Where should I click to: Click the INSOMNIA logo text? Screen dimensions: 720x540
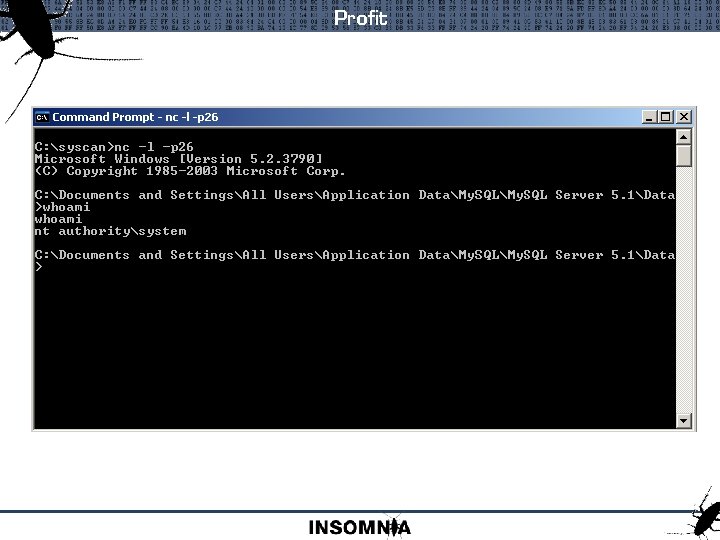[x=360, y=527]
